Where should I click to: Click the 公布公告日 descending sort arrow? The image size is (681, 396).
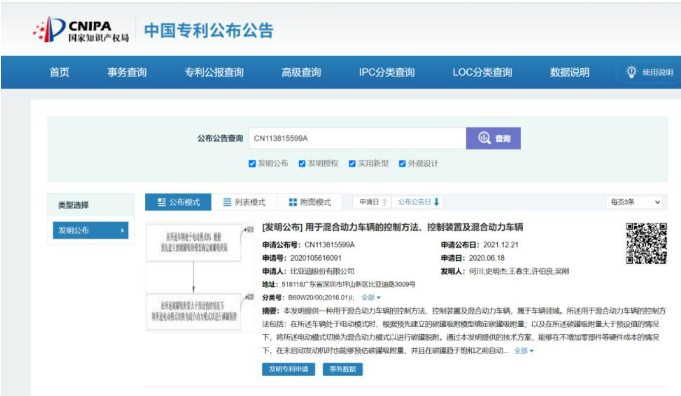click(x=436, y=202)
